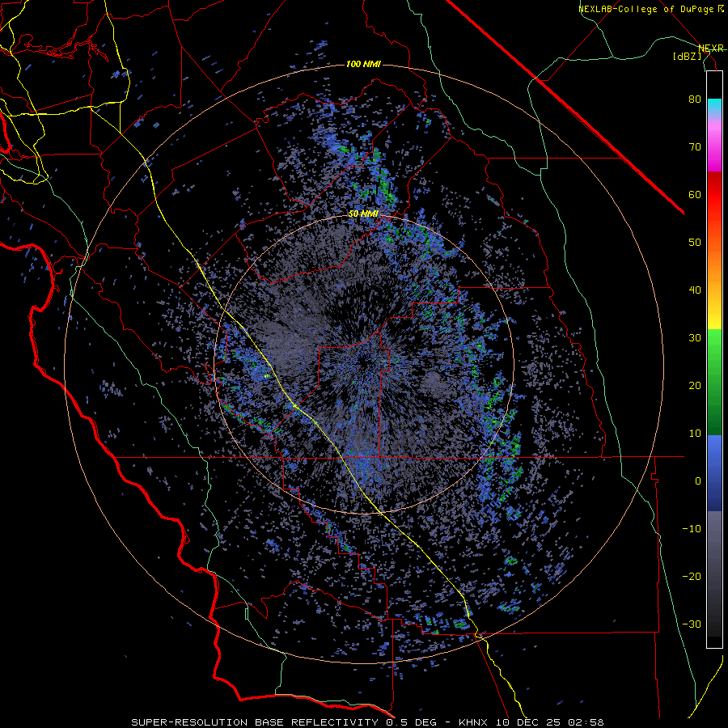Click the green band on the color scale

[x=714, y=382]
